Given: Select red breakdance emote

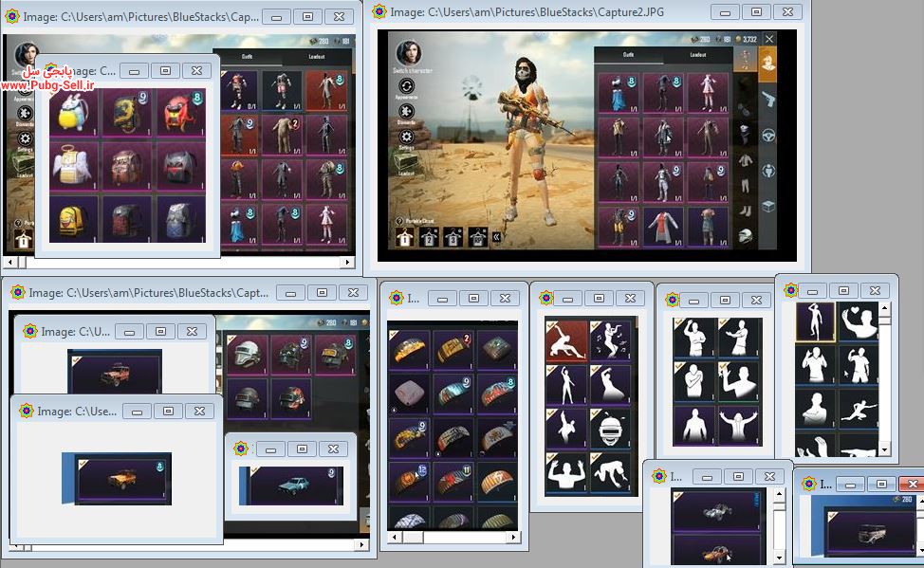Looking at the screenshot, I should (x=565, y=340).
